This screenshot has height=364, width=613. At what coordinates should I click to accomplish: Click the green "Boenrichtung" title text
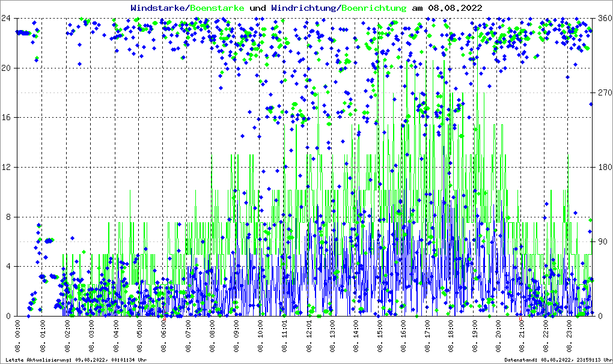(374, 8)
